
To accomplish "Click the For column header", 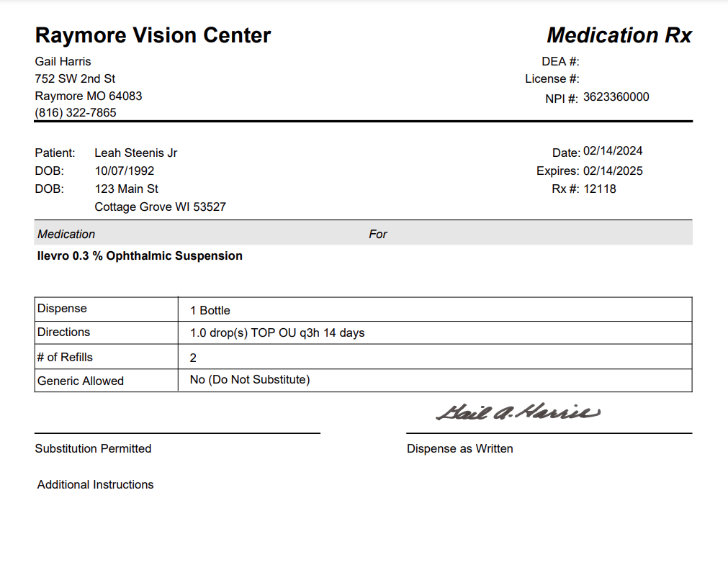I will coord(377,234).
